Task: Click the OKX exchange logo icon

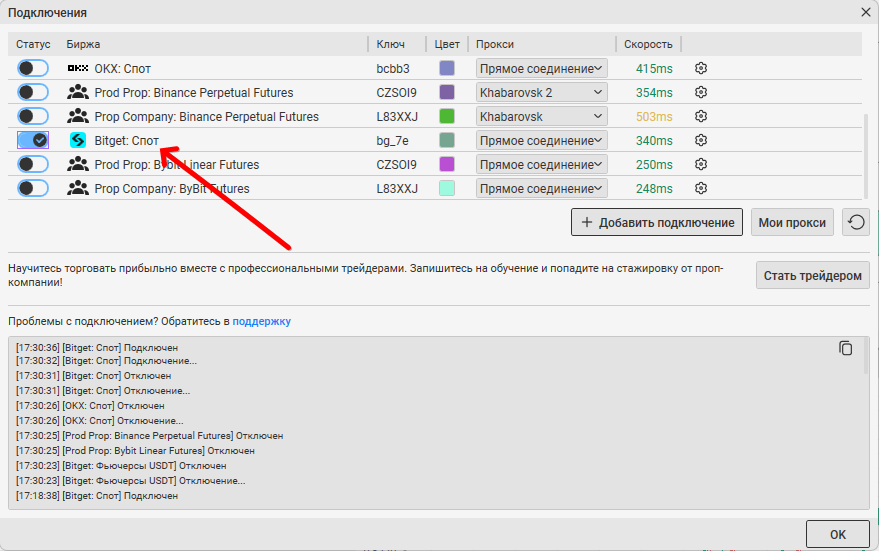Action: [78, 68]
